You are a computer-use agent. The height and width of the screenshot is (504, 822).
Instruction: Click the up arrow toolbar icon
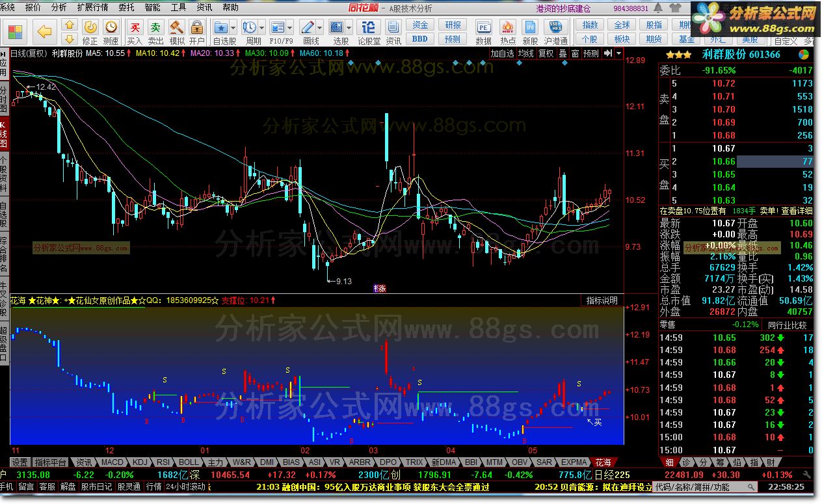click(x=70, y=25)
